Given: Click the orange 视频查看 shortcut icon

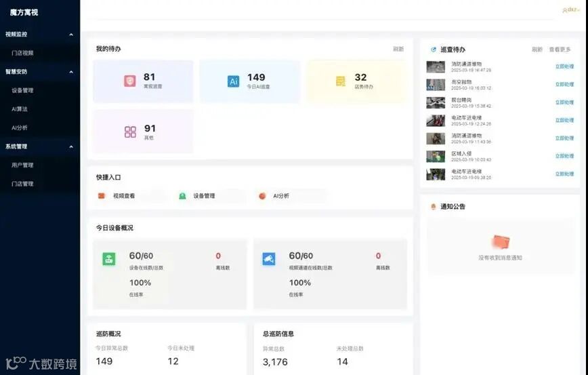Looking at the screenshot, I should point(101,195).
